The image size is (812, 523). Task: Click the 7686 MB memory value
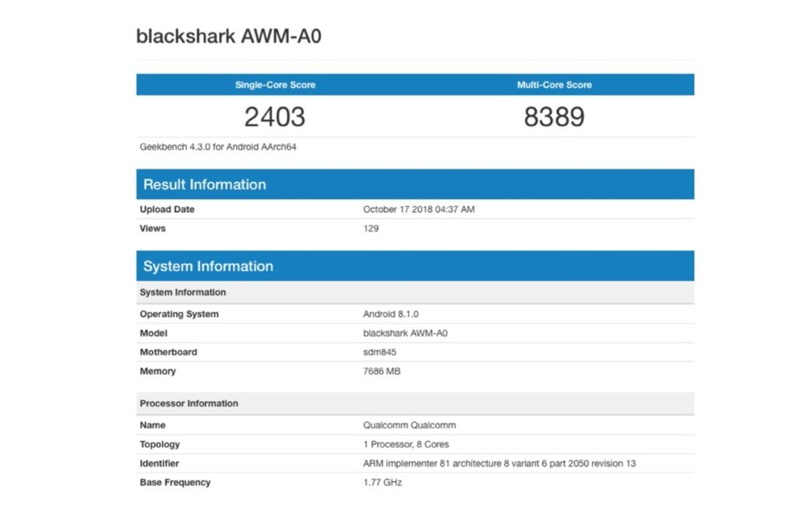pyautogui.click(x=382, y=371)
